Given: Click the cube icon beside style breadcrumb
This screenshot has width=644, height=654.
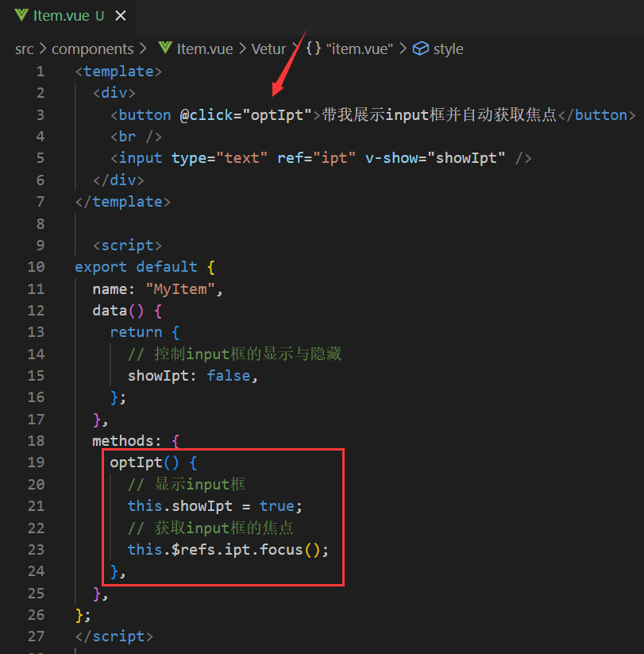Looking at the screenshot, I should click(x=420, y=48).
